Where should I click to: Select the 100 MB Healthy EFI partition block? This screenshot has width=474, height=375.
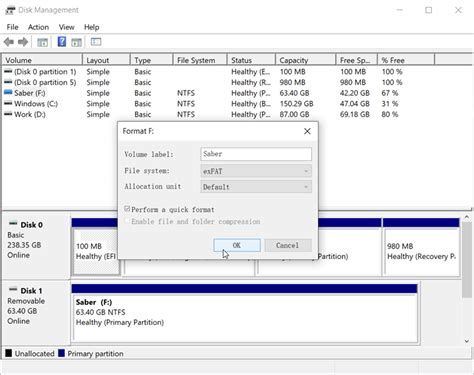coord(95,252)
